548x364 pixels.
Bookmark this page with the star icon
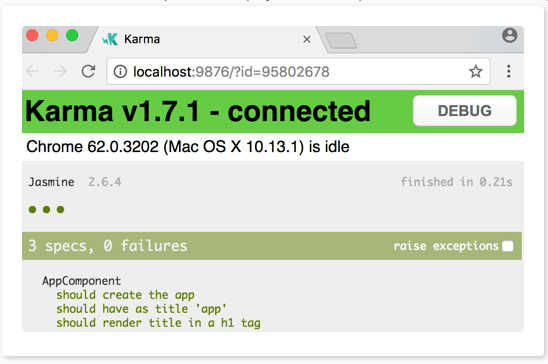pyautogui.click(x=475, y=72)
